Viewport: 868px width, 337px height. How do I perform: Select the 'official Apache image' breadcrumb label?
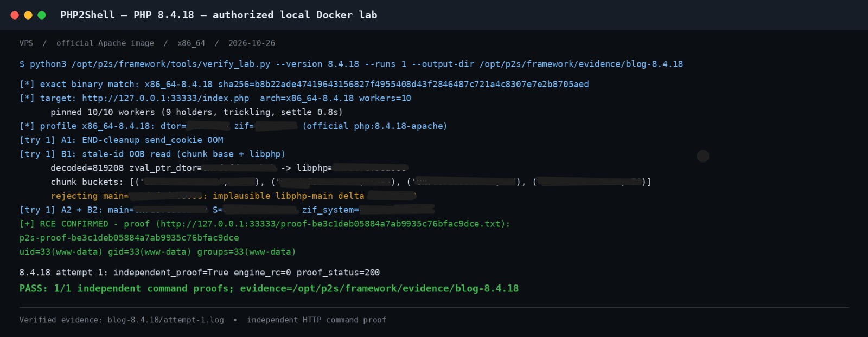[x=105, y=43]
